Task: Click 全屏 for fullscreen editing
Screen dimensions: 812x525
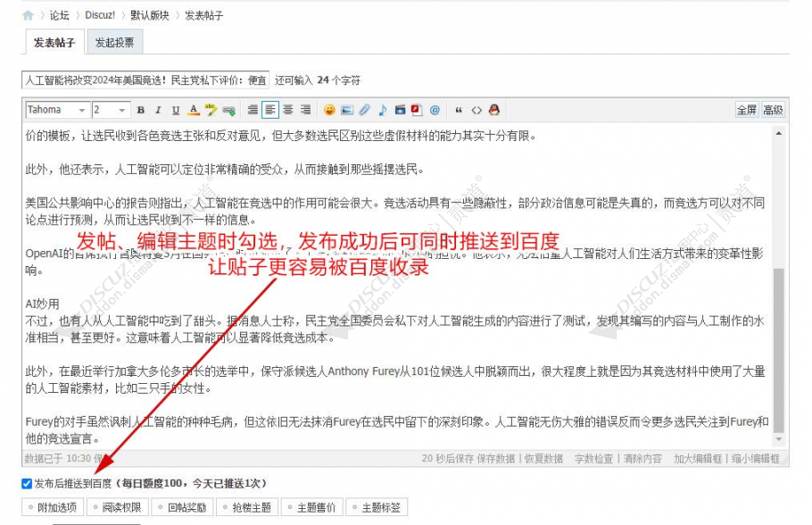Action: [x=747, y=109]
